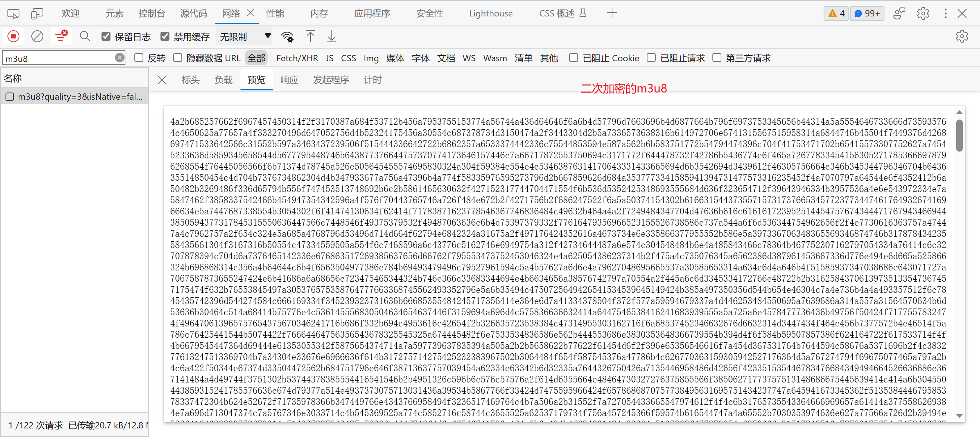Stop recording network log
The width and height of the screenshot is (980, 437).
(13, 36)
